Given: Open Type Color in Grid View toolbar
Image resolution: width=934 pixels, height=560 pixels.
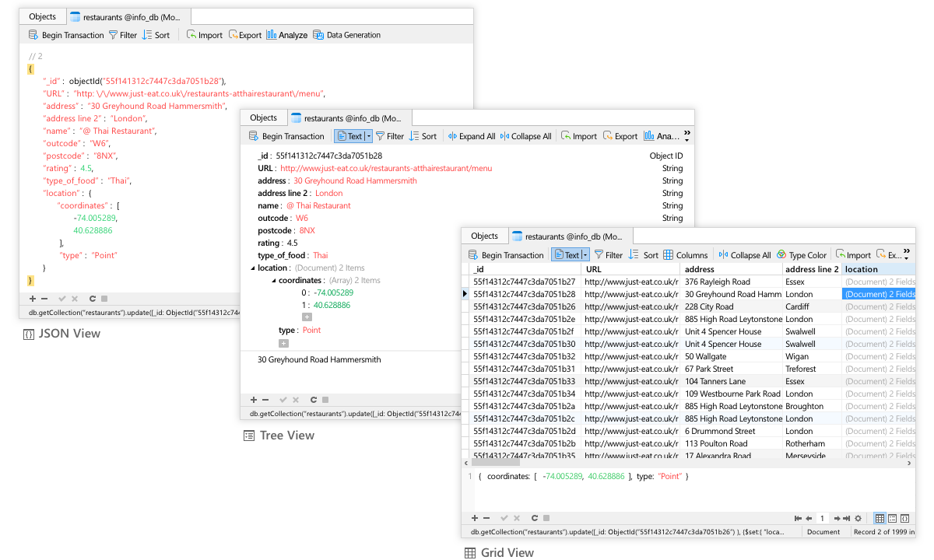Looking at the screenshot, I should 802,255.
